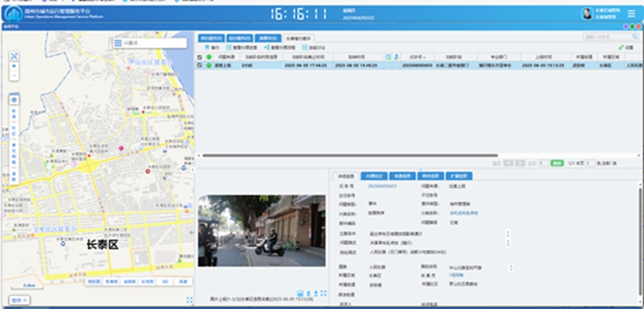Viewport: 644px width, 309px height.
Task: Zoom out the map with minus button
Action: pos(14,76)
